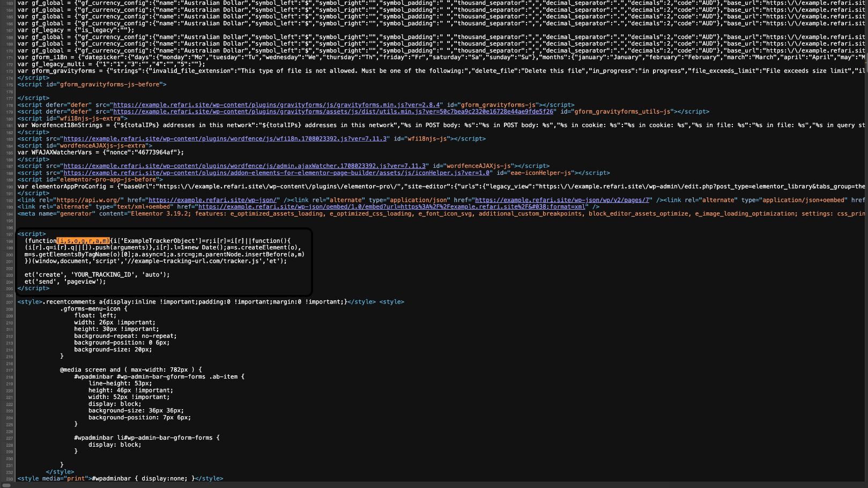Click the var gf_legacy is_legacy line
Viewport: 868px width, 488px height.
[x=76, y=30]
